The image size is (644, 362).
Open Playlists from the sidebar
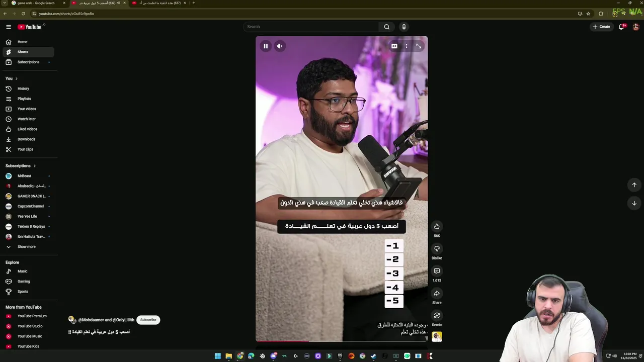[28, 99]
